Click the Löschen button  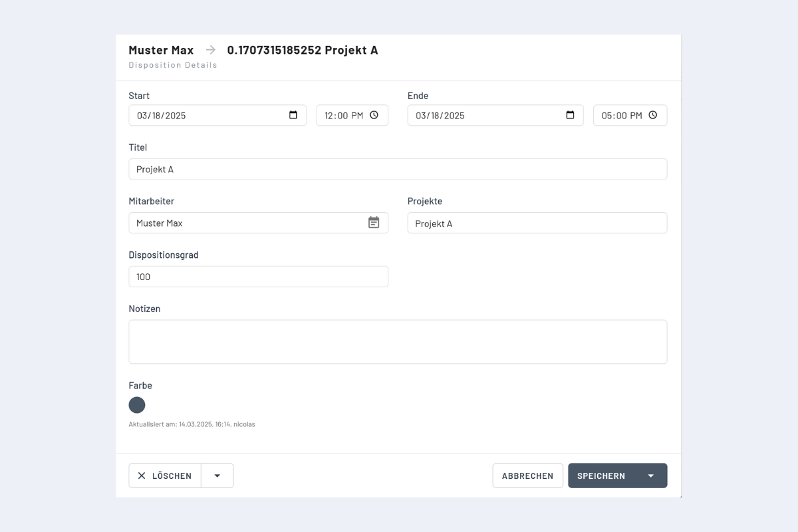tap(165, 476)
